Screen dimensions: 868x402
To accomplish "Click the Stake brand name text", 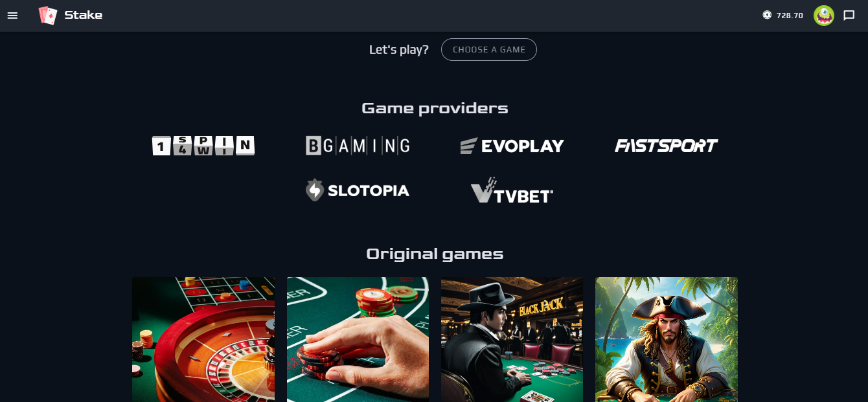I will tap(84, 15).
